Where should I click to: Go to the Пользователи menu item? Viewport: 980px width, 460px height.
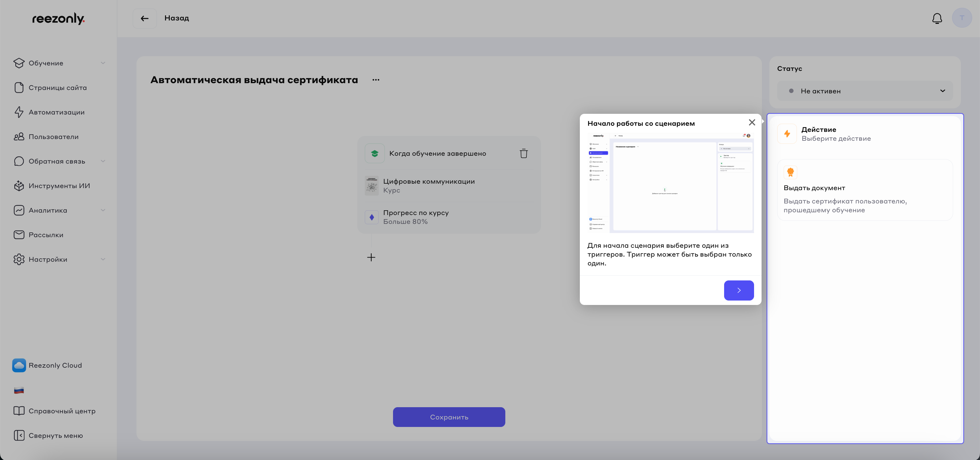point(53,137)
